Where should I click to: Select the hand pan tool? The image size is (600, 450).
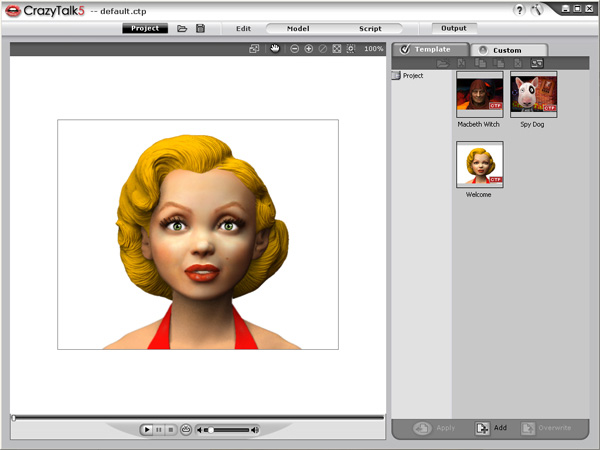(x=275, y=48)
